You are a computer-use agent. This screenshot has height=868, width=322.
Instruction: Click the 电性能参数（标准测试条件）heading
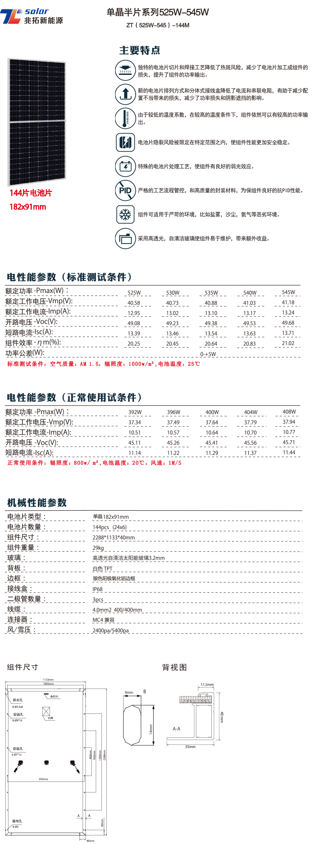(x=70, y=277)
